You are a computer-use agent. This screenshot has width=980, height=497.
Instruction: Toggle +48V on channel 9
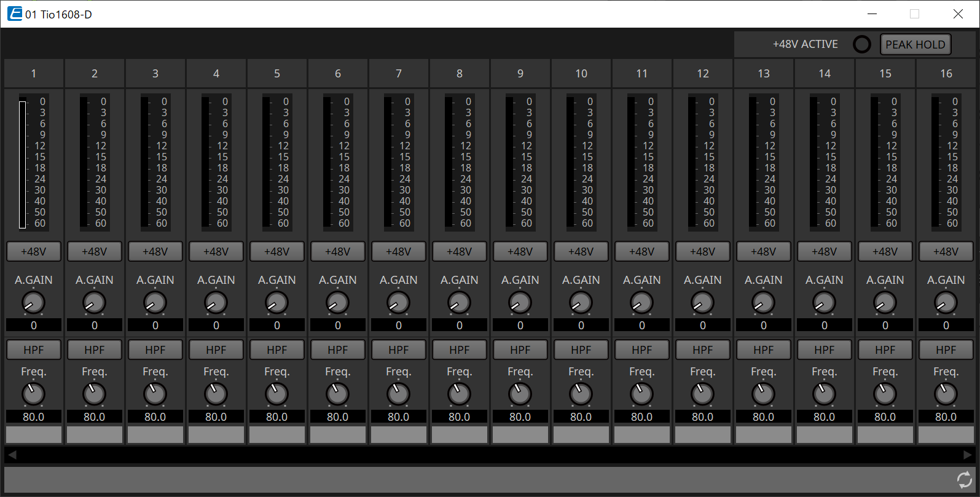(x=520, y=251)
